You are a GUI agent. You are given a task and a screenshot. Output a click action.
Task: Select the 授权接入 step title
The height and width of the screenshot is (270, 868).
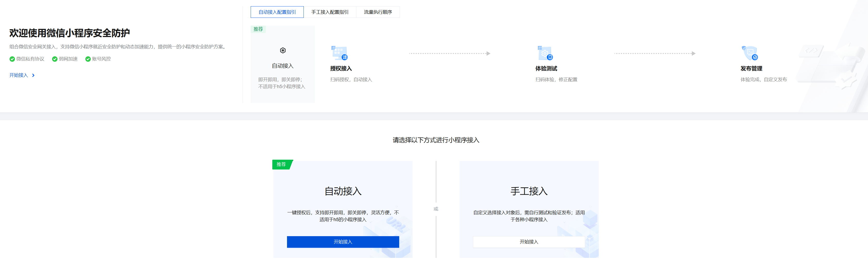point(341,68)
